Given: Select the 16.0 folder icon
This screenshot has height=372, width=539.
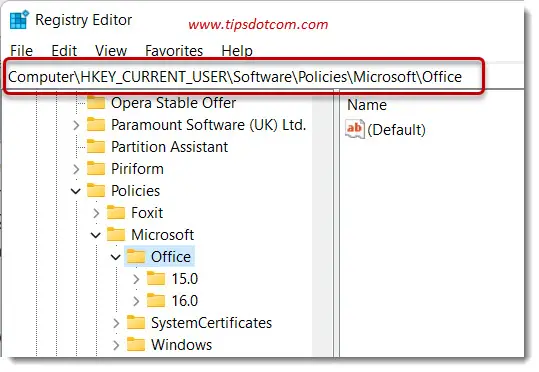Looking at the screenshot, I should [x=156, y=300].
